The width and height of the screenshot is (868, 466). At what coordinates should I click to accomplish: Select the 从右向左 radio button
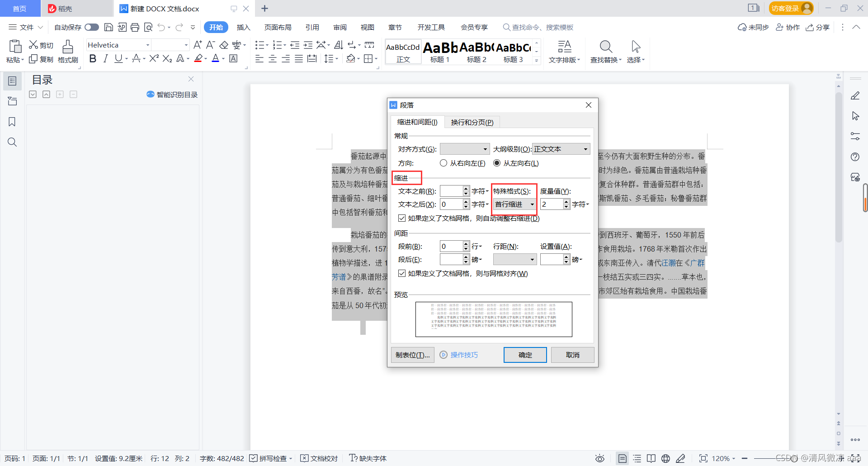point(444,163)
